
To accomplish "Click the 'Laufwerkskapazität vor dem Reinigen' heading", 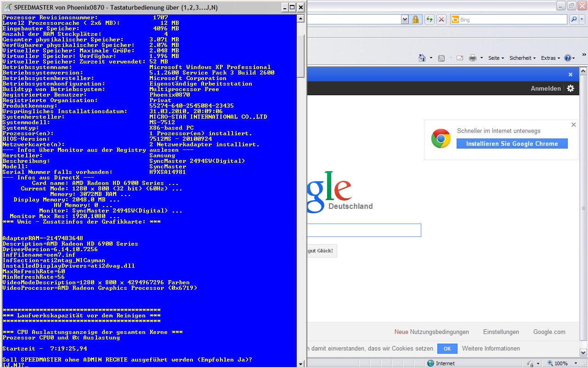I will tap(81, 316).
